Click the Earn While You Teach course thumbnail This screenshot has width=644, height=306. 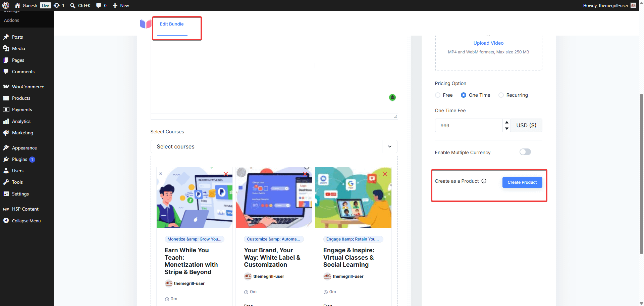195,198
